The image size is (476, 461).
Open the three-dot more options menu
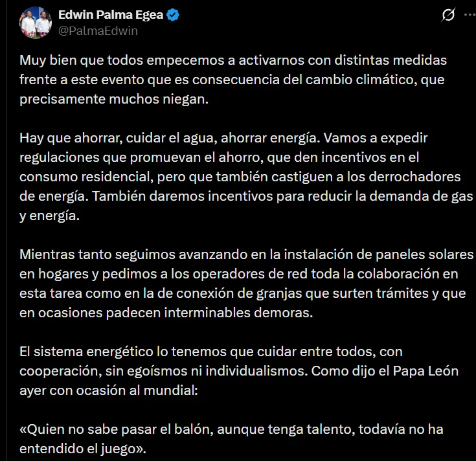pyautogui.click(x=470, y=14)
